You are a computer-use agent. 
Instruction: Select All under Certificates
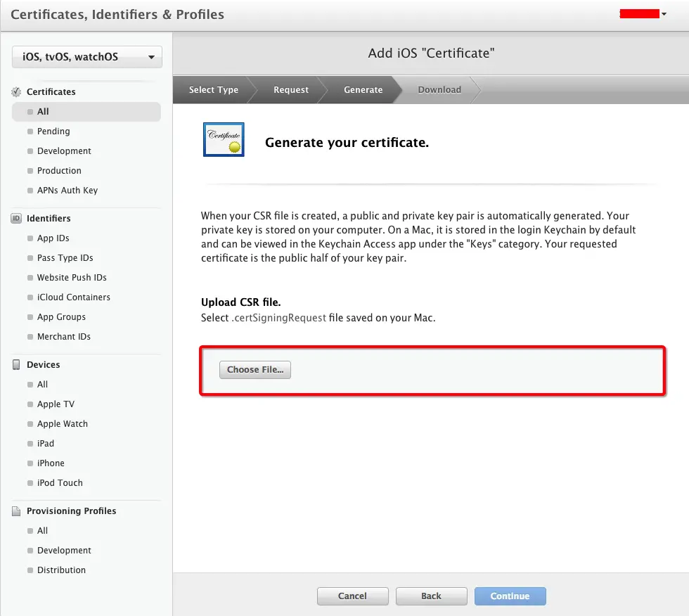click(x=86, y=112)
